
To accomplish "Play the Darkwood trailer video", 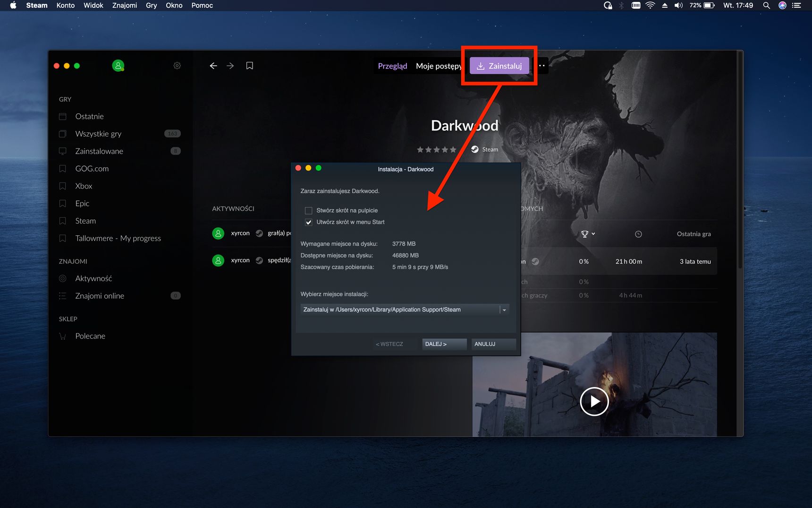I will pos(594,401).
